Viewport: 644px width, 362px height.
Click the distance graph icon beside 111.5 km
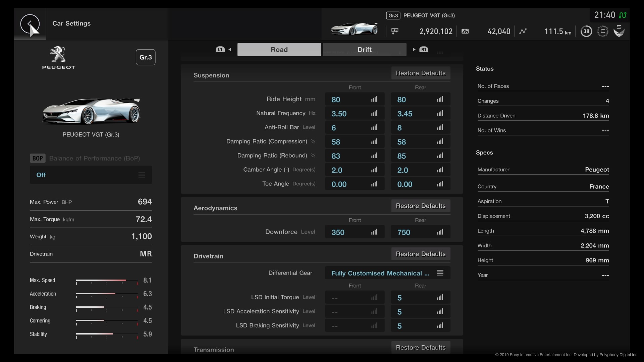tap(523, 31)
